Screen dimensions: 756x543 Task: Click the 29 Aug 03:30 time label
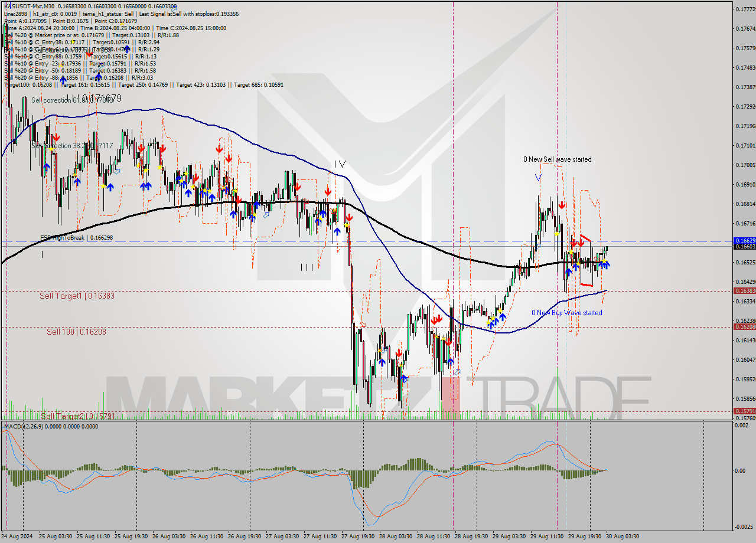click(509, 537)
